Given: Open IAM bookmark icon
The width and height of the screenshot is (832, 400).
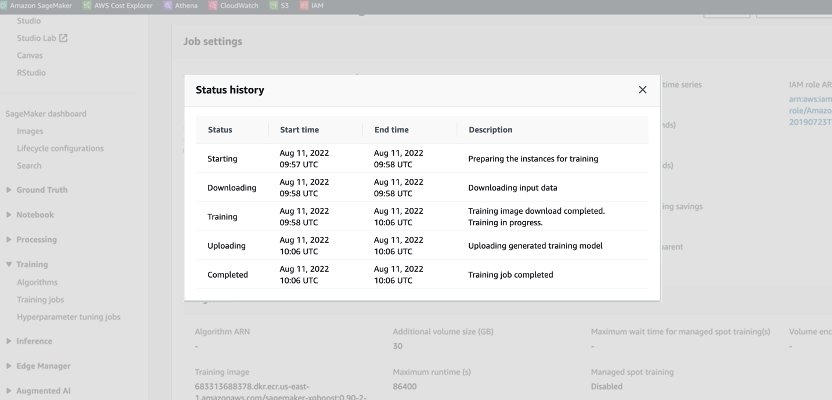Looking at the screenshot, I should point(304,5).
